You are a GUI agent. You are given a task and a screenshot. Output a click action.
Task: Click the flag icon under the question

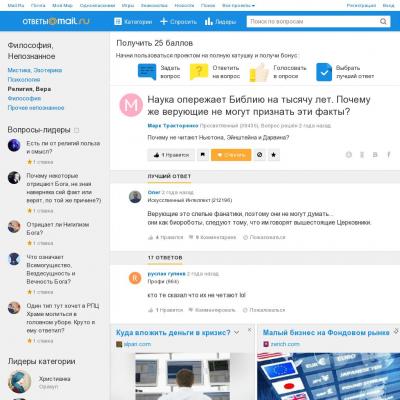pyautogui.click(x=203, y=155)
